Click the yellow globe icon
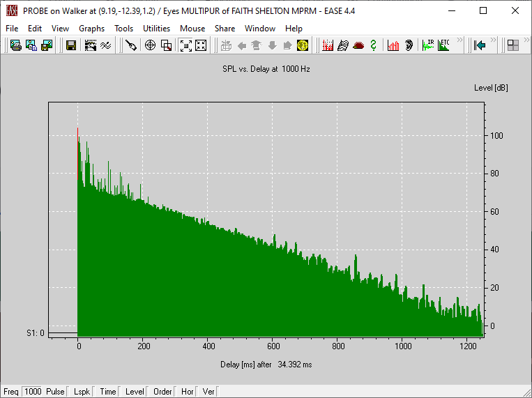 point(303,45)
